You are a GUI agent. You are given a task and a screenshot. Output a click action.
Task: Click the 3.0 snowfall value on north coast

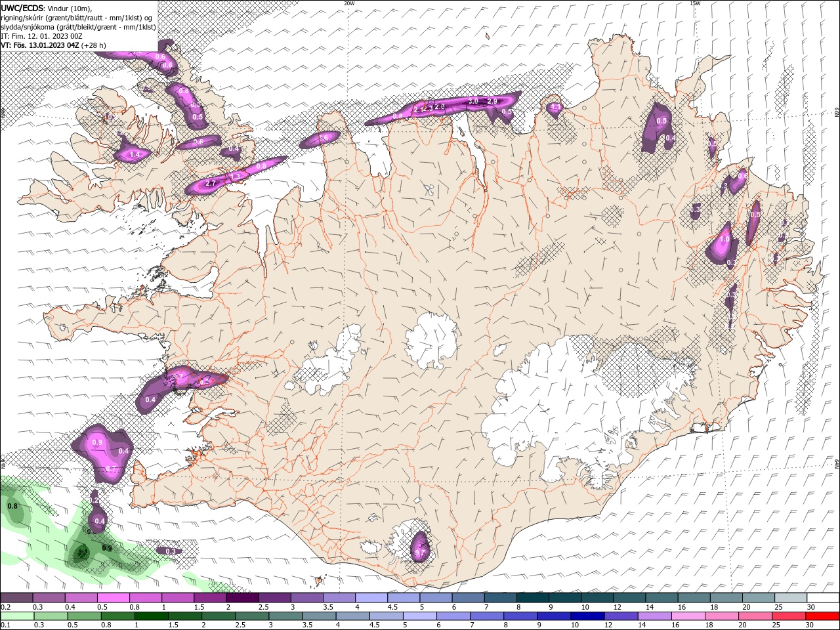(x=473, y=102)
